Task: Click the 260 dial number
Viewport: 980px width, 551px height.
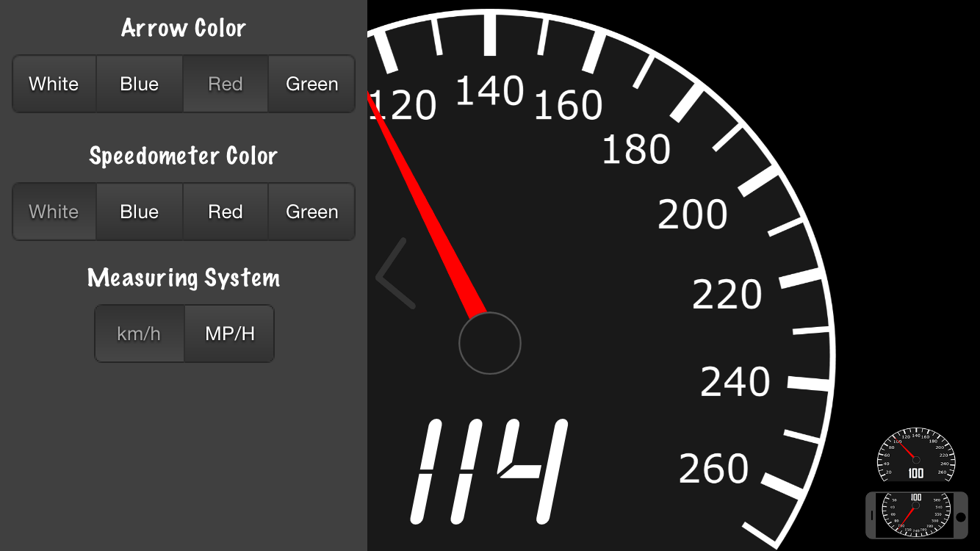Action: (713, 469)
